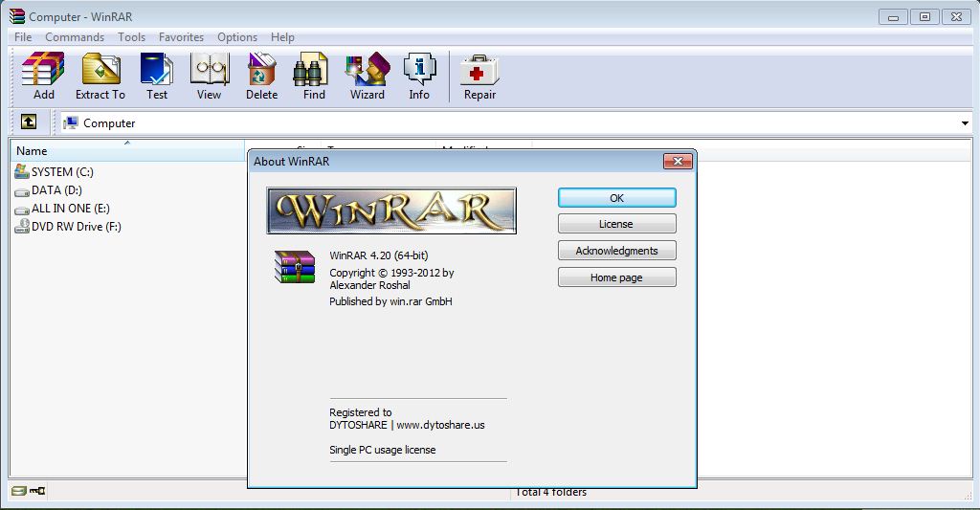Click the Delete files toolbar icon
This screenshot has height=510, width=980.
tap(261, 77)
